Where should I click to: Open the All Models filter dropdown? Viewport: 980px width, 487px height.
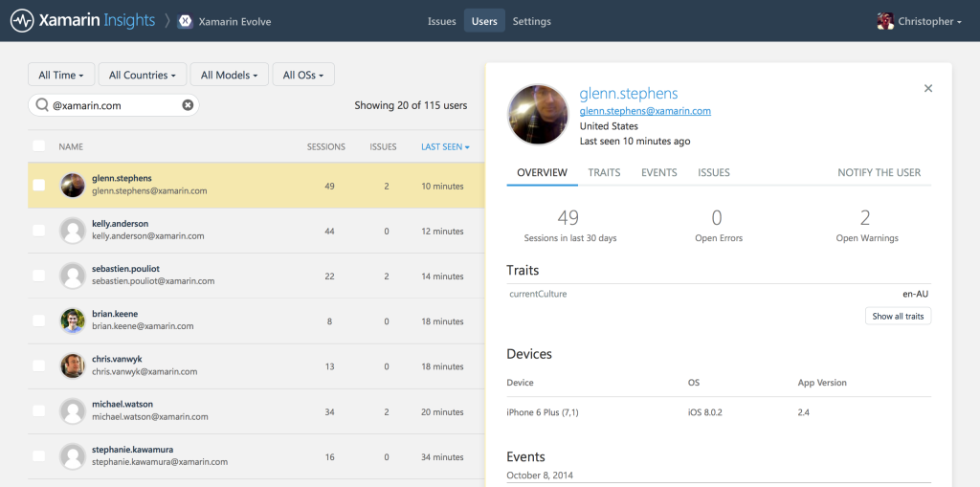click(230, 75)
